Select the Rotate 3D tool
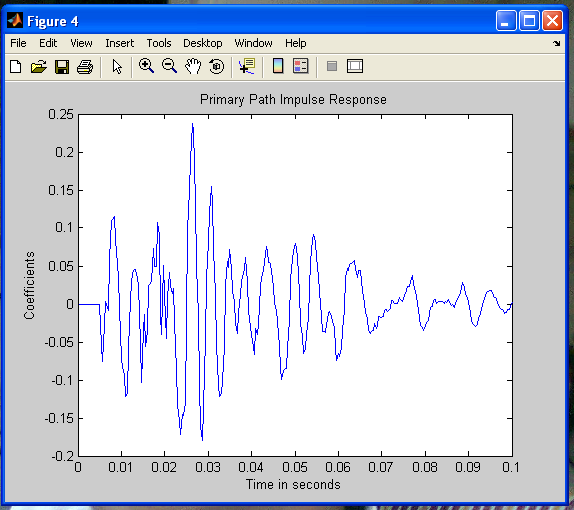 (x=216, y=66)
